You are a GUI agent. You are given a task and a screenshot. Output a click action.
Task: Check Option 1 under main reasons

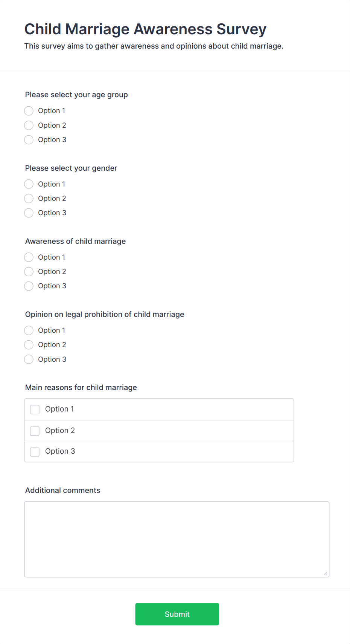tap(35, 409)
